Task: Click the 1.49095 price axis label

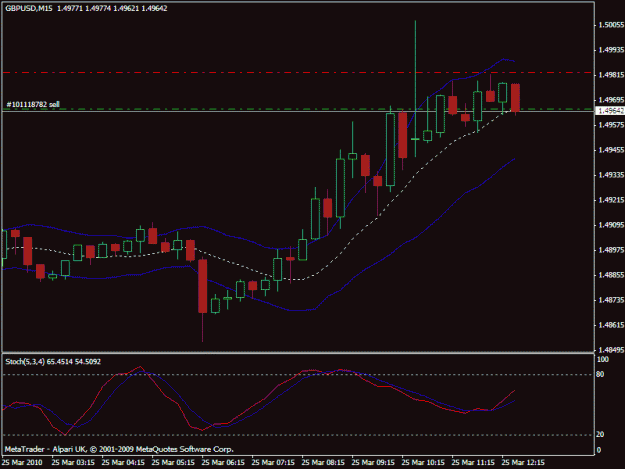Action: [611, 225]
